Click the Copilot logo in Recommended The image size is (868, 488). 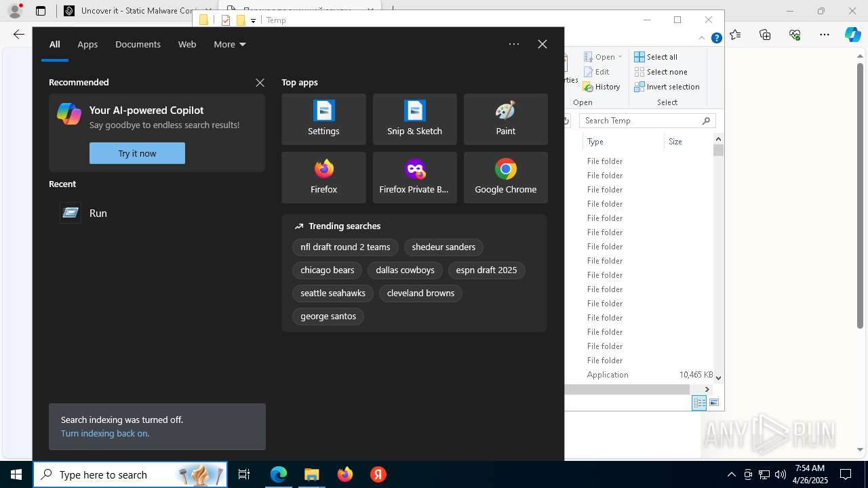[x=69, y=114]
